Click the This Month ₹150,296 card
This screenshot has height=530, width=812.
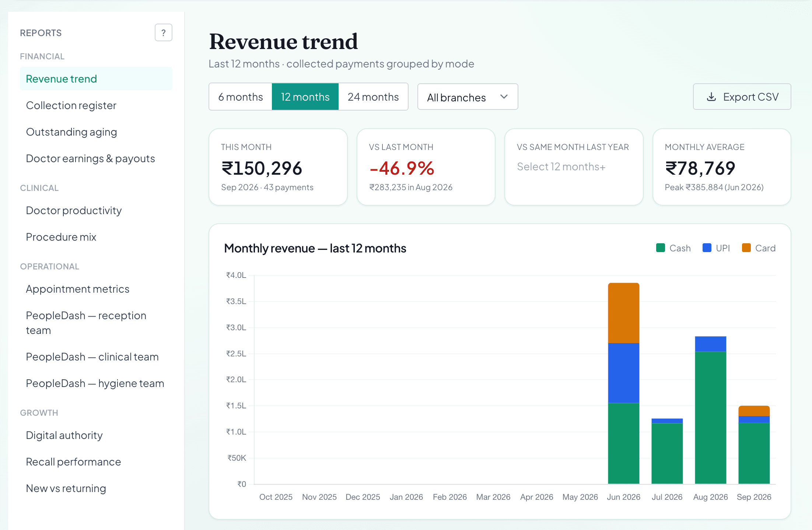pos(278,167)
